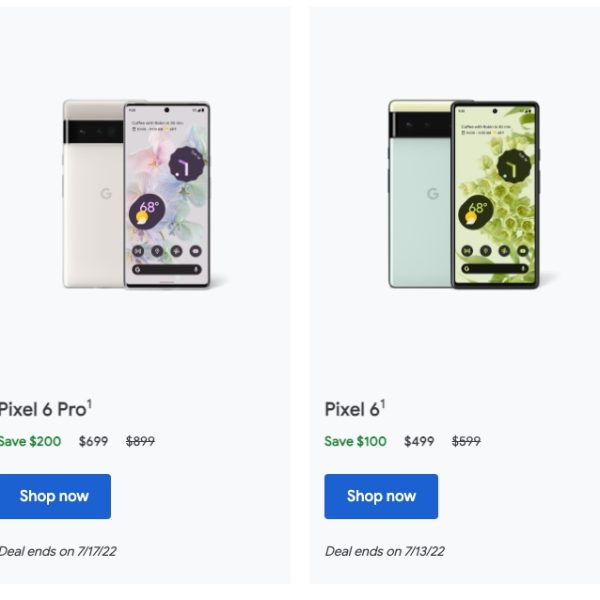600x600 pixels.
Task: Click the Deal ends on 7/13/22 note
Action: [385, 551]
